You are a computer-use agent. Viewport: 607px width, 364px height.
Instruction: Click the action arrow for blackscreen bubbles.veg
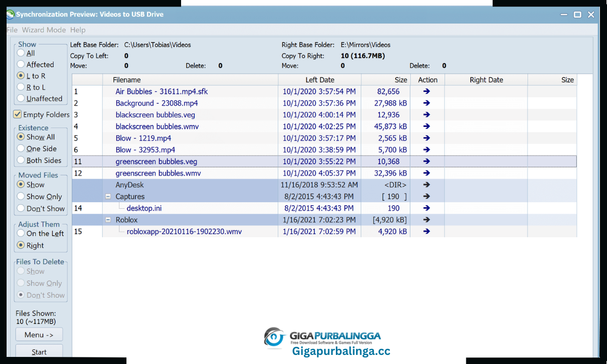point(426,115)
